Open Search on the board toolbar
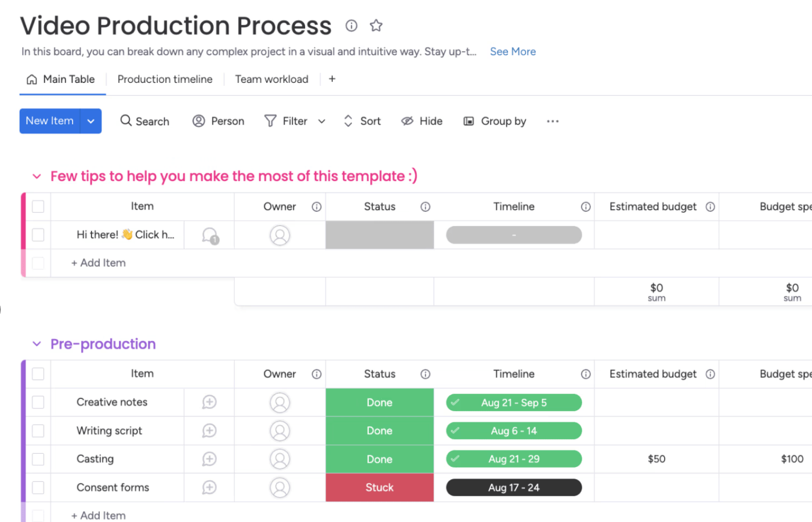 click(144, 121)
